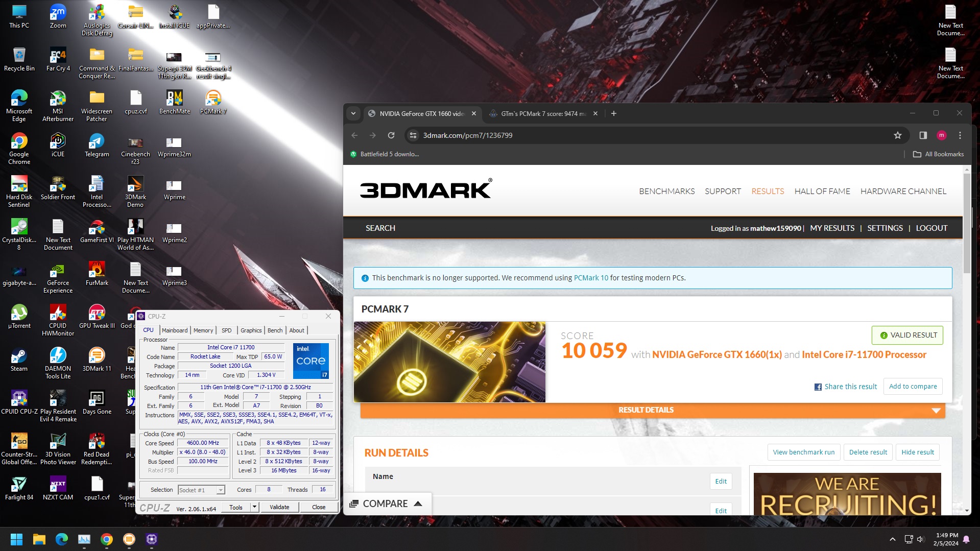This screenshot has width=980, height=551.
Task: Open the All Bookmarks folder
Action: point(938,154)
